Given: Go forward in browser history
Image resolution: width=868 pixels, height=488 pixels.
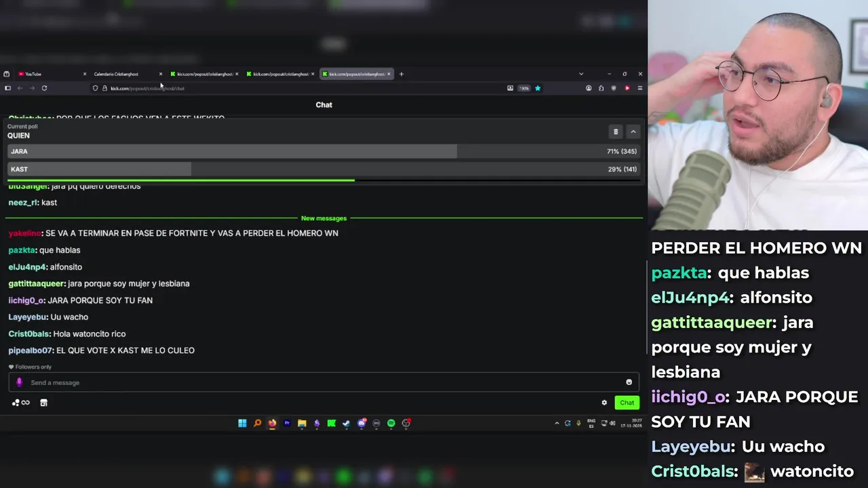Looking at the screenshot, I should coord(32,88).
